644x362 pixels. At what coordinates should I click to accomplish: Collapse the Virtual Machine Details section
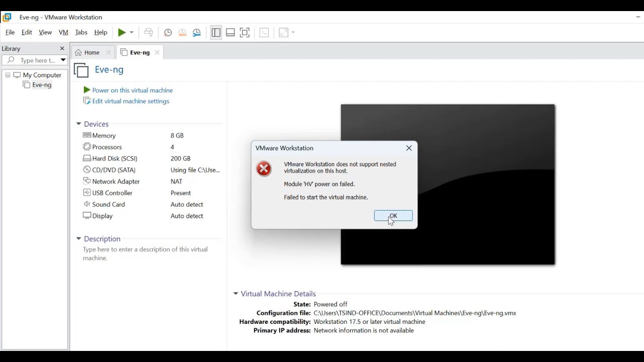pyautogui.click(x=235, y=294)
